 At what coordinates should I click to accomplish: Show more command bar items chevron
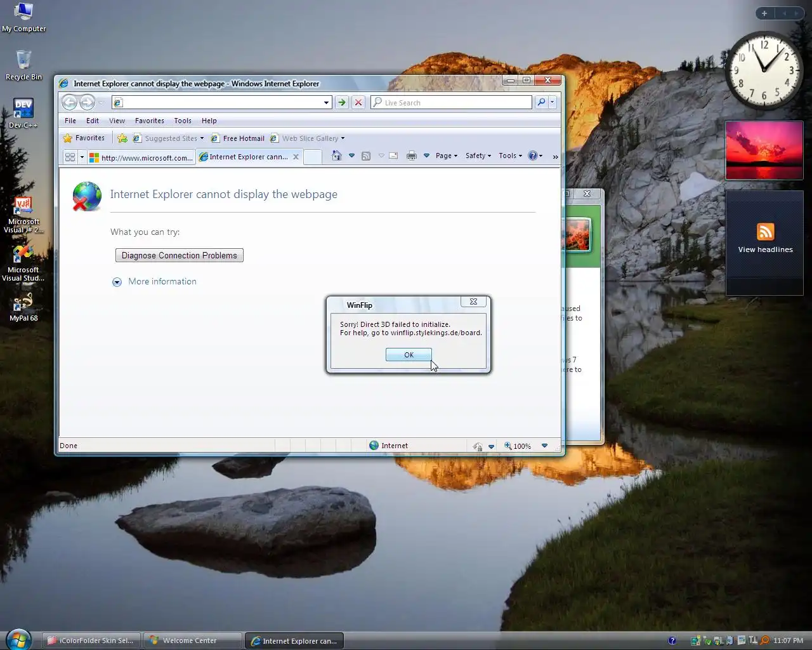pyautogui.click(x=555, y=156)
